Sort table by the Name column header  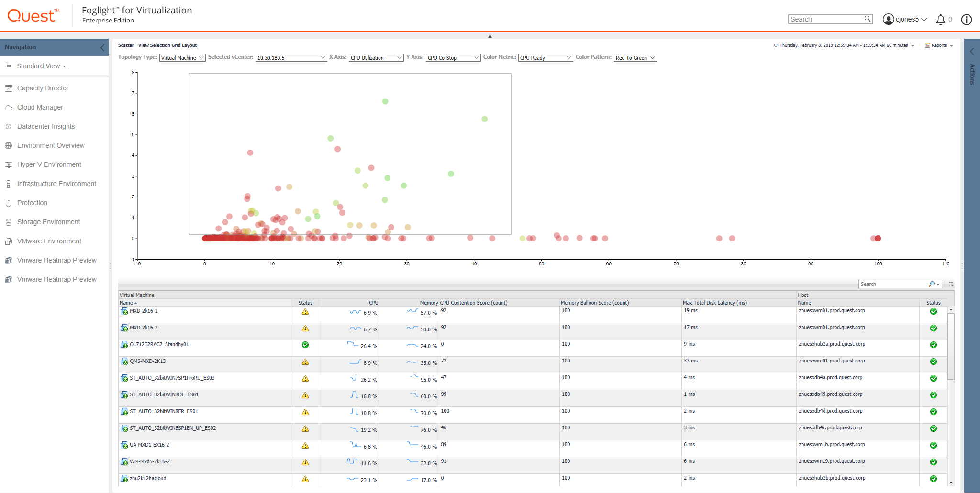(127, 303)
